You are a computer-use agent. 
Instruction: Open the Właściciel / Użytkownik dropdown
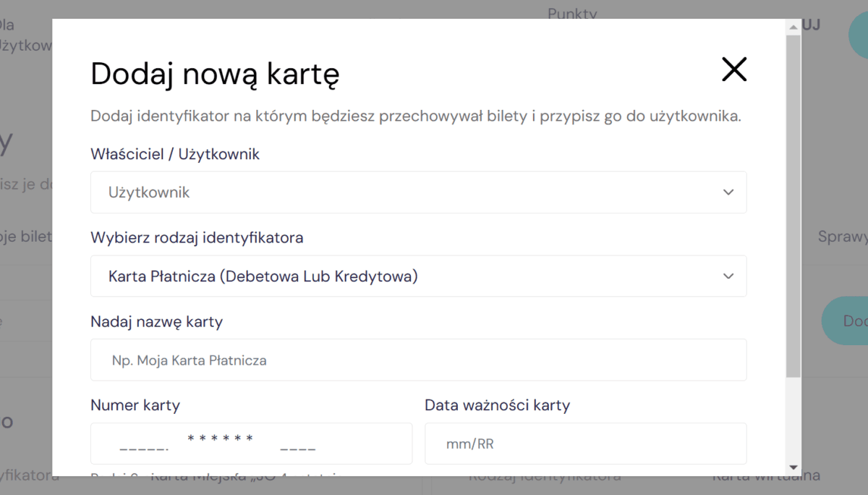(x=417, y=192)
